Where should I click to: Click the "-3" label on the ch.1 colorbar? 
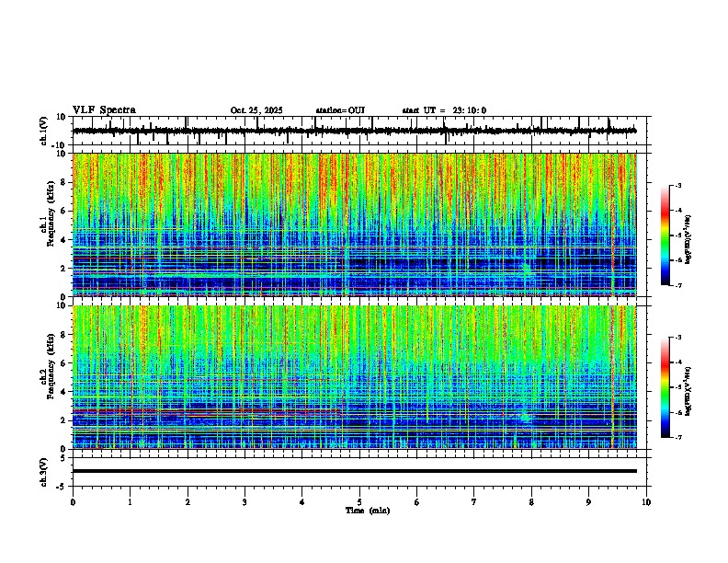point(678,186)
